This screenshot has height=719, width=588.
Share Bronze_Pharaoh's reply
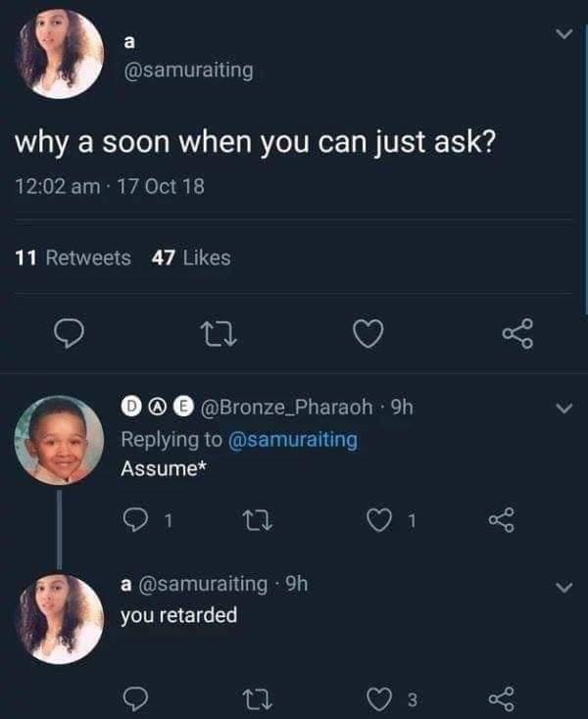tap(501, 521)
